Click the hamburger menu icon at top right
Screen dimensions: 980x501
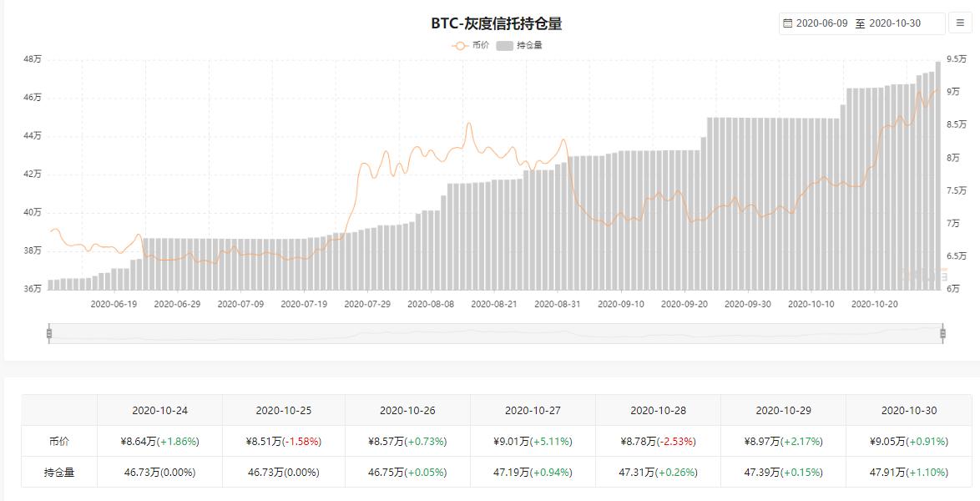pyautogui.click(x=961, y=23)
